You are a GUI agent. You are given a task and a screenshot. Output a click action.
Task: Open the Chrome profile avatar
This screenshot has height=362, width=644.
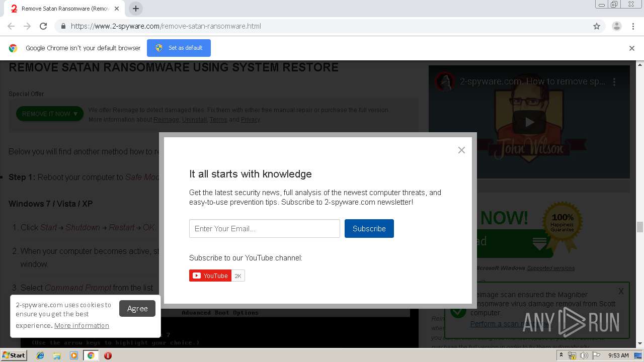(616, 26)
